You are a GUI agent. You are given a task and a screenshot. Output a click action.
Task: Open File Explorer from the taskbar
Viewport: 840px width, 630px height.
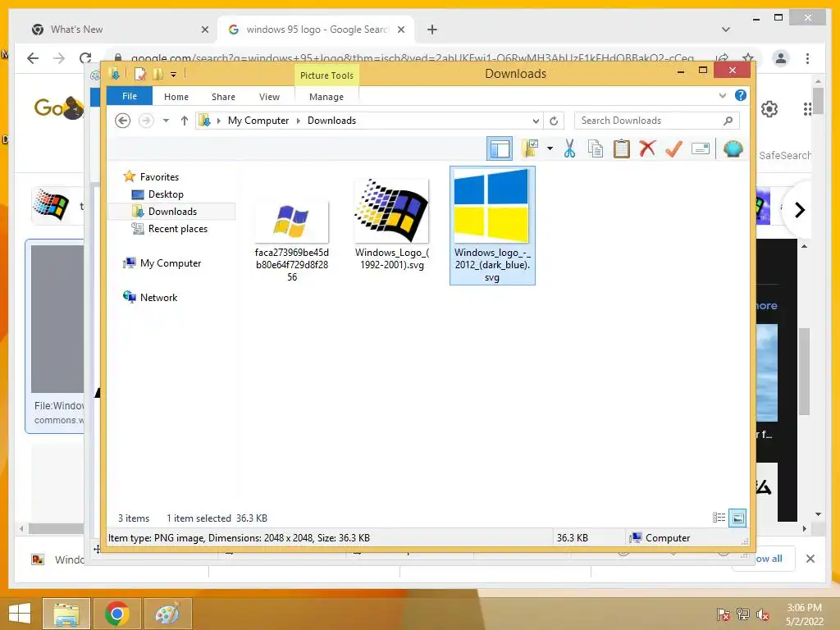[66, 614]
